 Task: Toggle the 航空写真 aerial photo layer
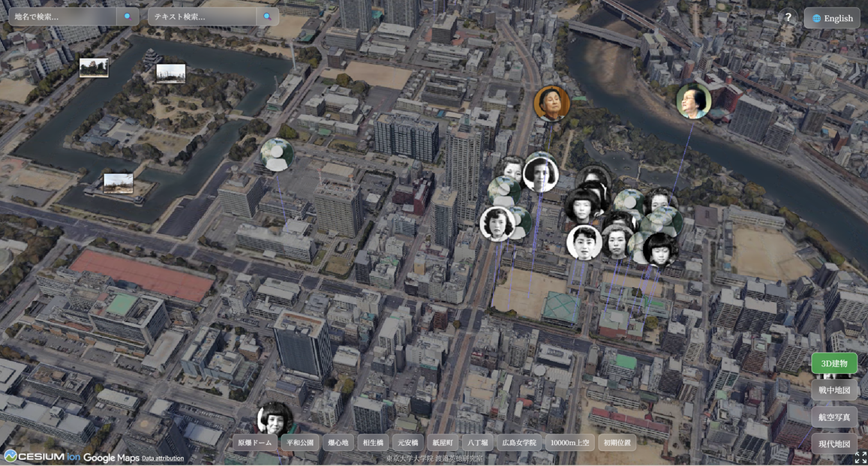[x=833, y=417]
